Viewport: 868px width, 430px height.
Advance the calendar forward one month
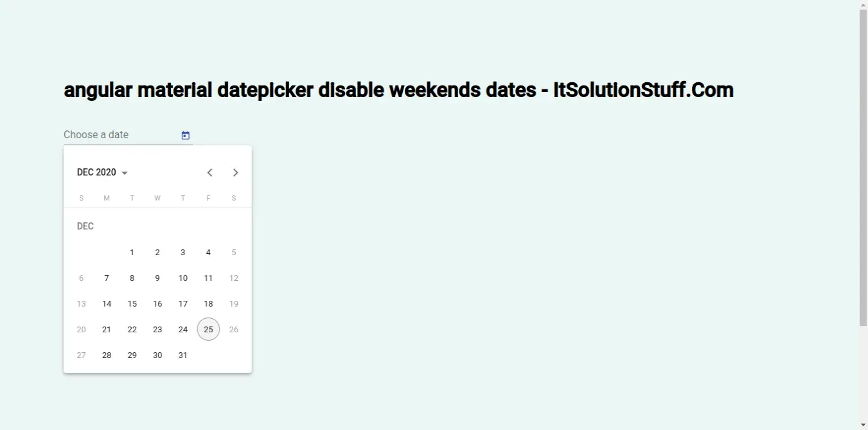point(235,172)
